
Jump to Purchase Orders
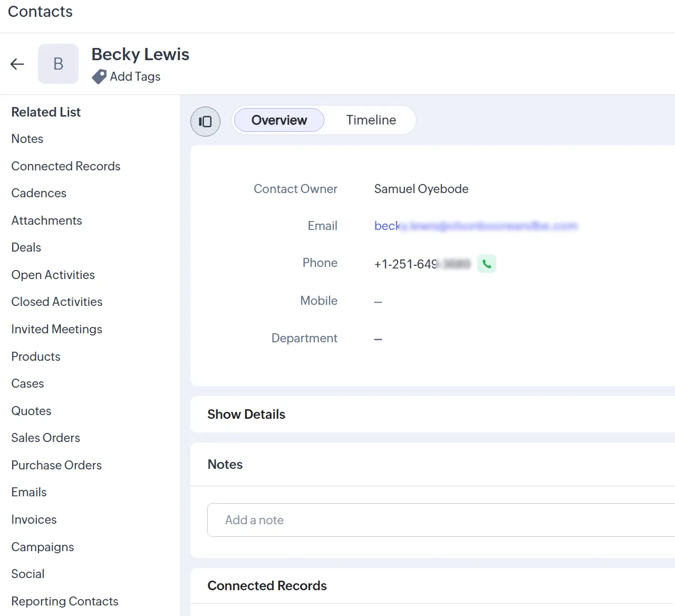click(56, 465)
